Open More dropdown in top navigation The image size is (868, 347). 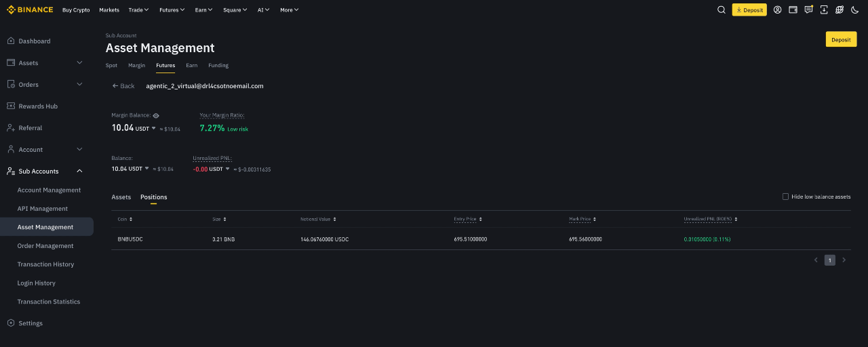(x=289, y=9)
